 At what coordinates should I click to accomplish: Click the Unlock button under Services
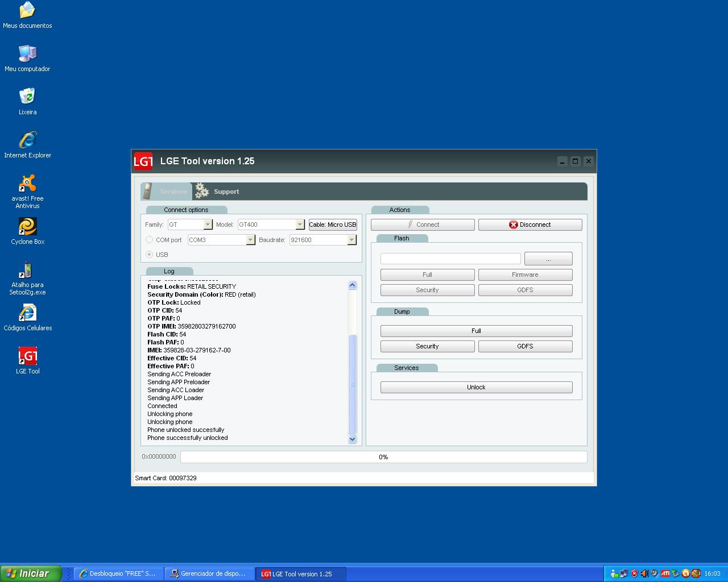pos(476,387)
